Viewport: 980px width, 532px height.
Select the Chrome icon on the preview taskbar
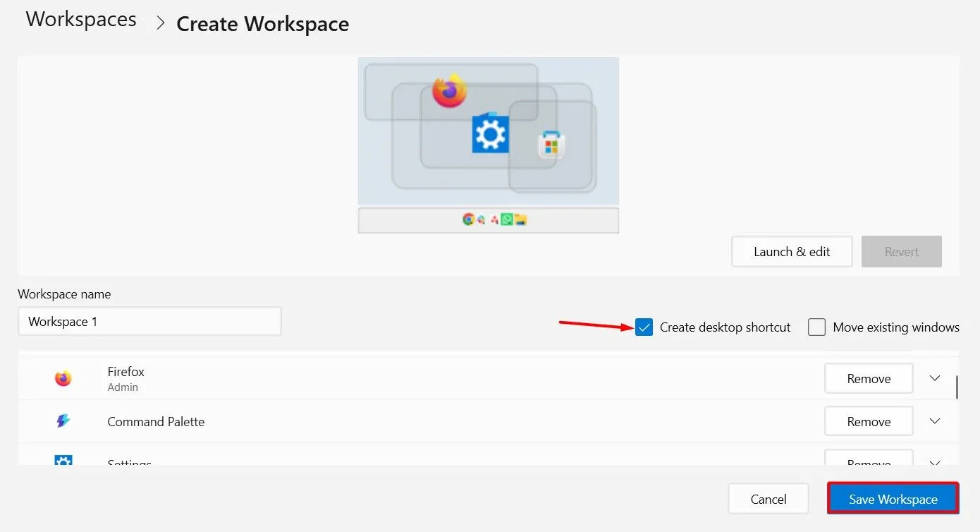pyautogui.click(x=467, y=219)
